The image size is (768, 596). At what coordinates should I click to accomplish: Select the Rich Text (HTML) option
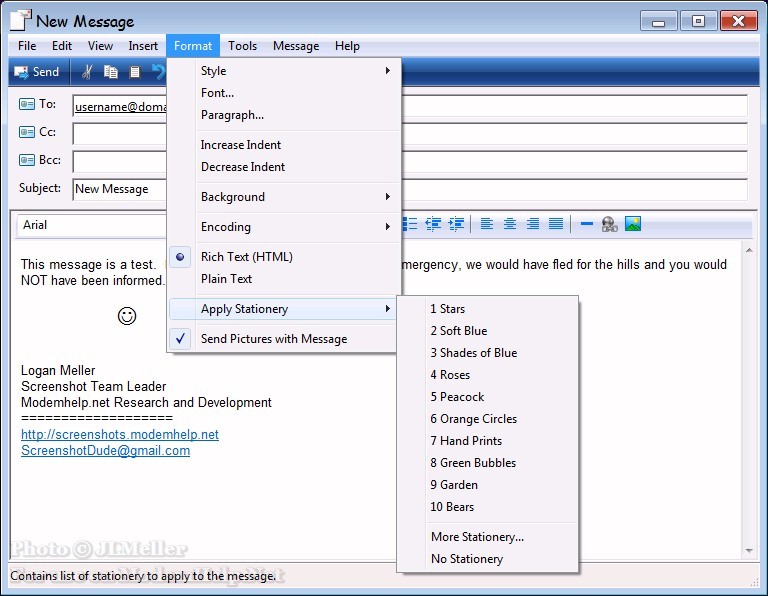click(x=246, y=257)
